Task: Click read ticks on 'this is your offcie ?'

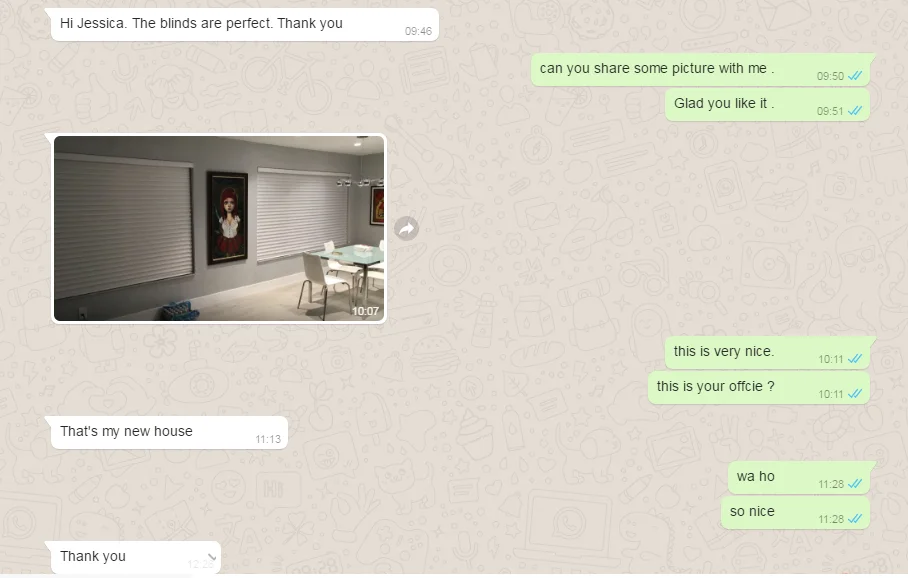Action: (x=855, y=394)
